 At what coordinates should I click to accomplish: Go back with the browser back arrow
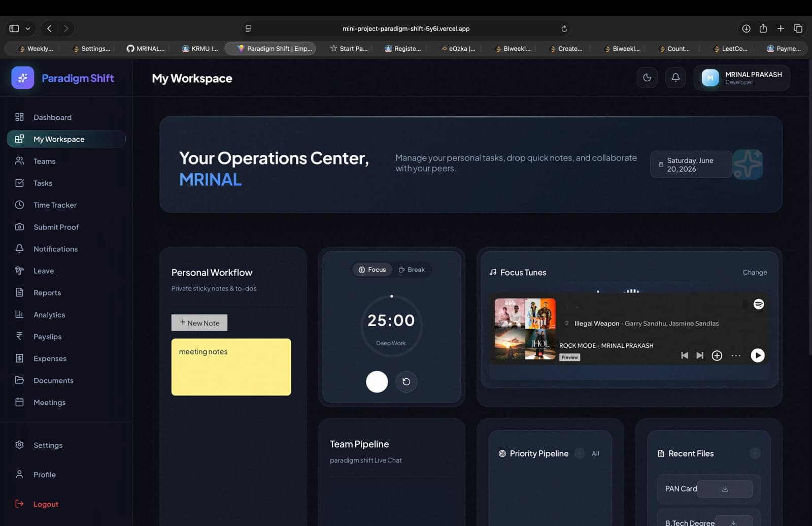[49, 28]
